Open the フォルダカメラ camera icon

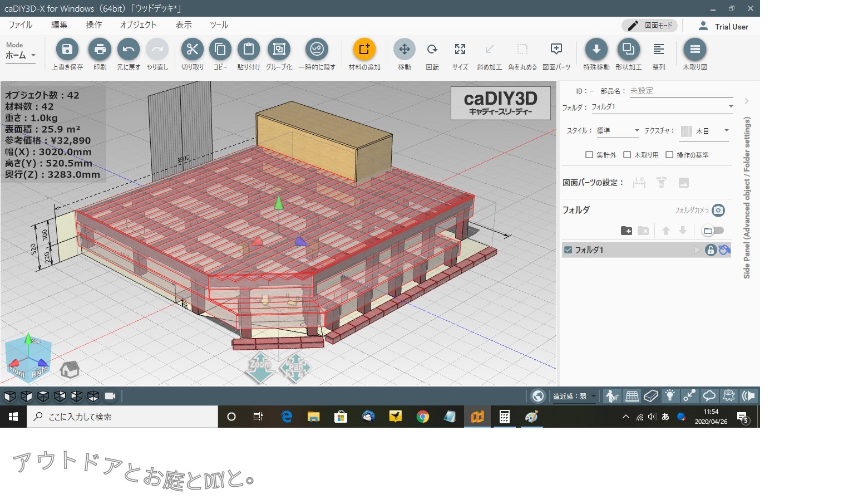click(x=718, y=210)
